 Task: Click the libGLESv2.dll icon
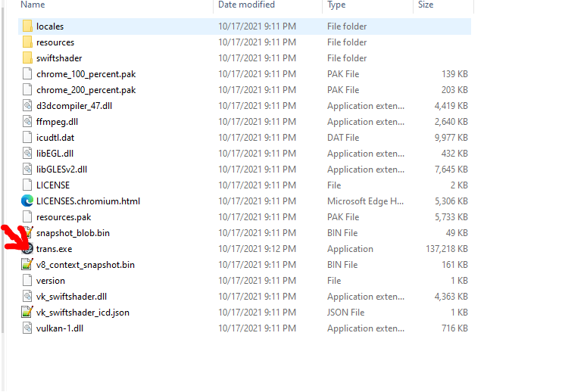coord(27,170)
